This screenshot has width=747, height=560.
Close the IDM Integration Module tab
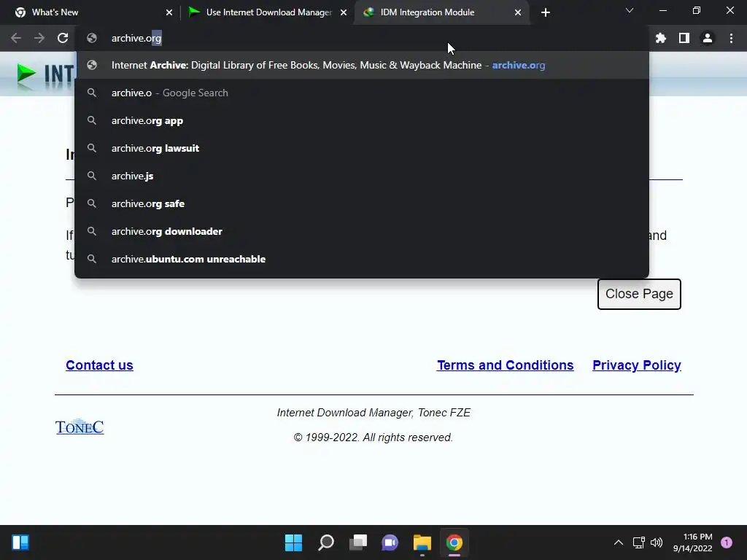point(518,12)
